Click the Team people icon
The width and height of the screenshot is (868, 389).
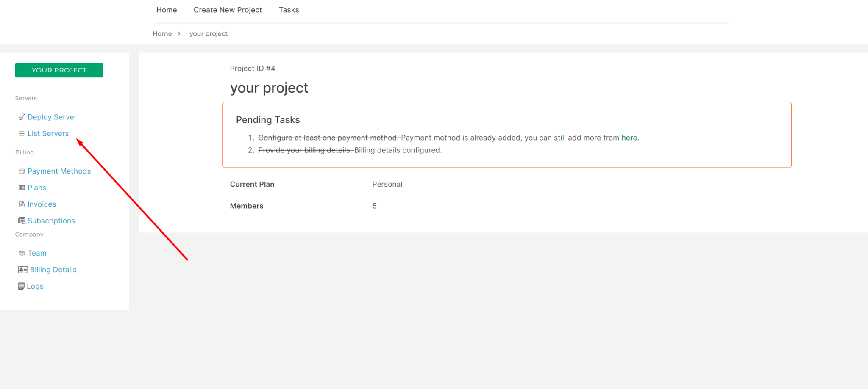point(22,253)
